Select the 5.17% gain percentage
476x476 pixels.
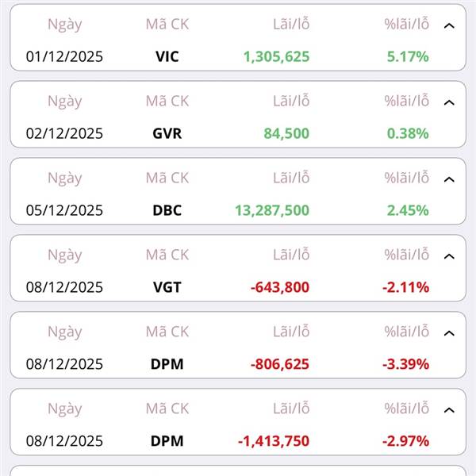coord(408,56)
